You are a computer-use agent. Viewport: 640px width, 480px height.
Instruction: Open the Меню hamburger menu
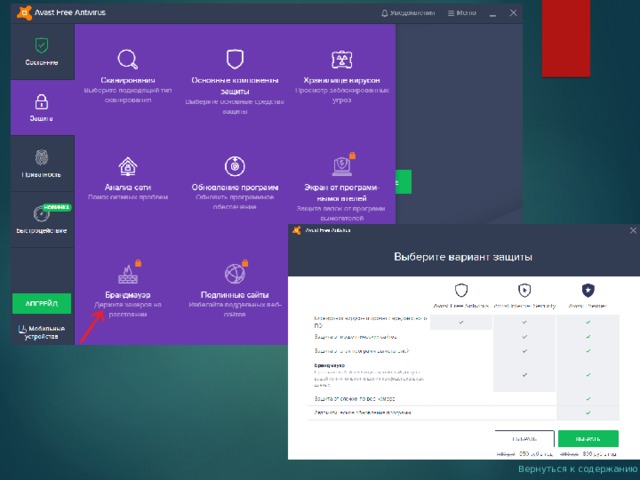[462, 13]
